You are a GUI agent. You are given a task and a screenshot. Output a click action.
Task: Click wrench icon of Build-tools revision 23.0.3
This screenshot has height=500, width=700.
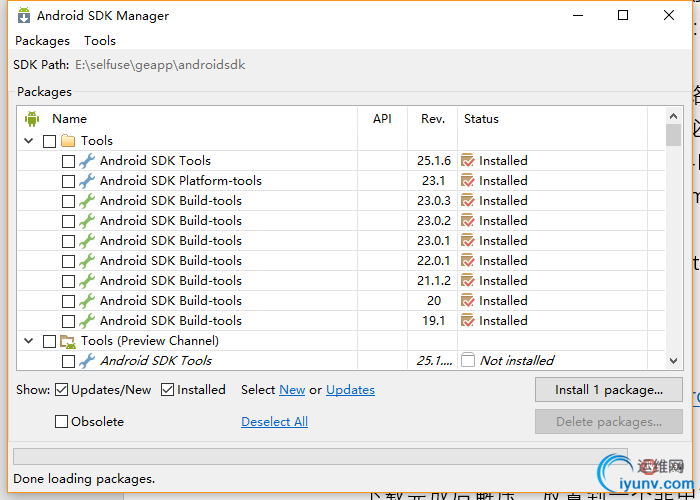[87, 201]
